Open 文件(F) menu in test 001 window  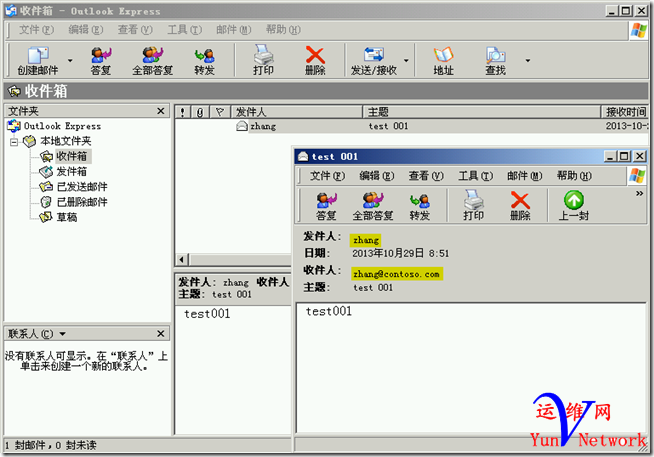click(x=327, y=176)
